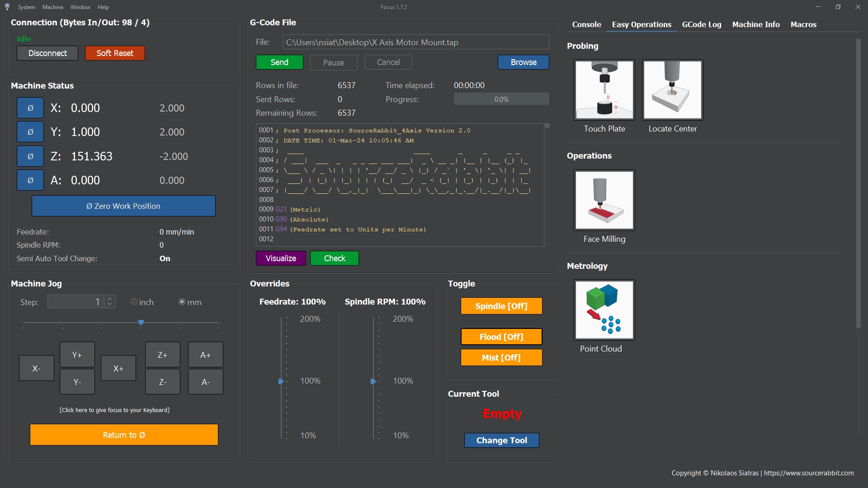Open the Machine menu
The width and height of the screenshot is (868, 488).
click(x=53, y=7)
